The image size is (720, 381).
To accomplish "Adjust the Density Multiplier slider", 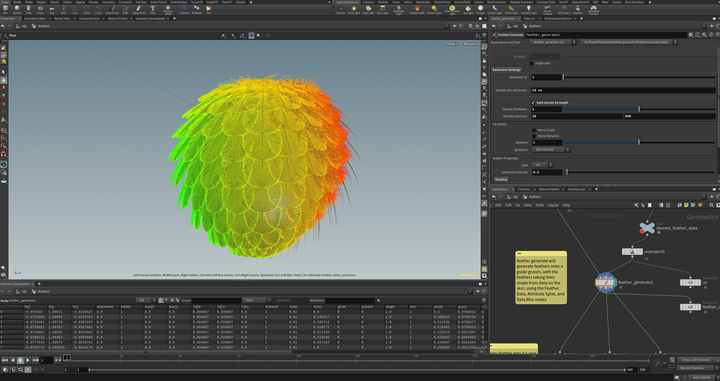I will point(639,109).
